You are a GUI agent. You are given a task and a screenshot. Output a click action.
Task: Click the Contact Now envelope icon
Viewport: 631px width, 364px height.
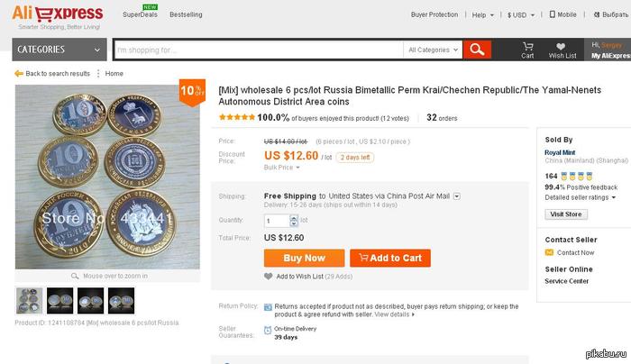coord(550,252)
